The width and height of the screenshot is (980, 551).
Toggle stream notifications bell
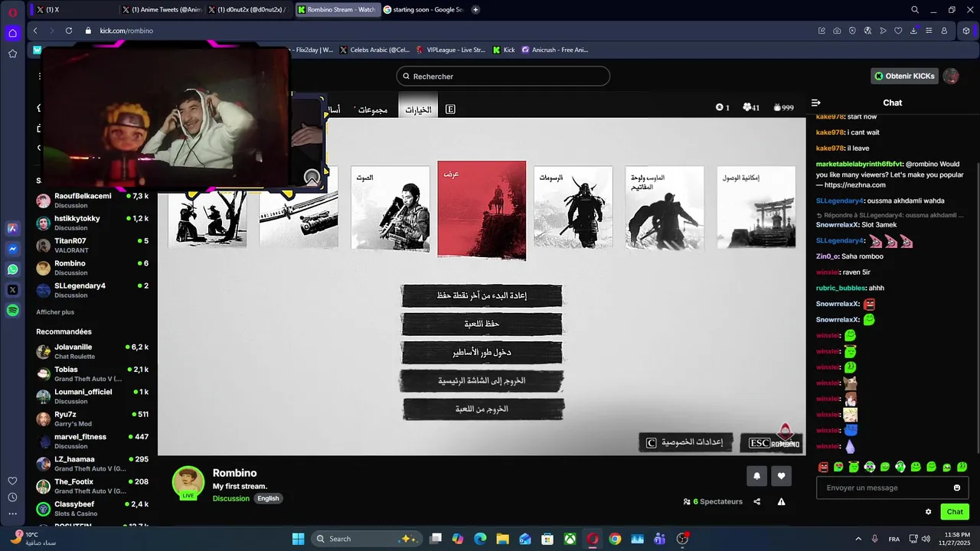[x=756, y=475]
